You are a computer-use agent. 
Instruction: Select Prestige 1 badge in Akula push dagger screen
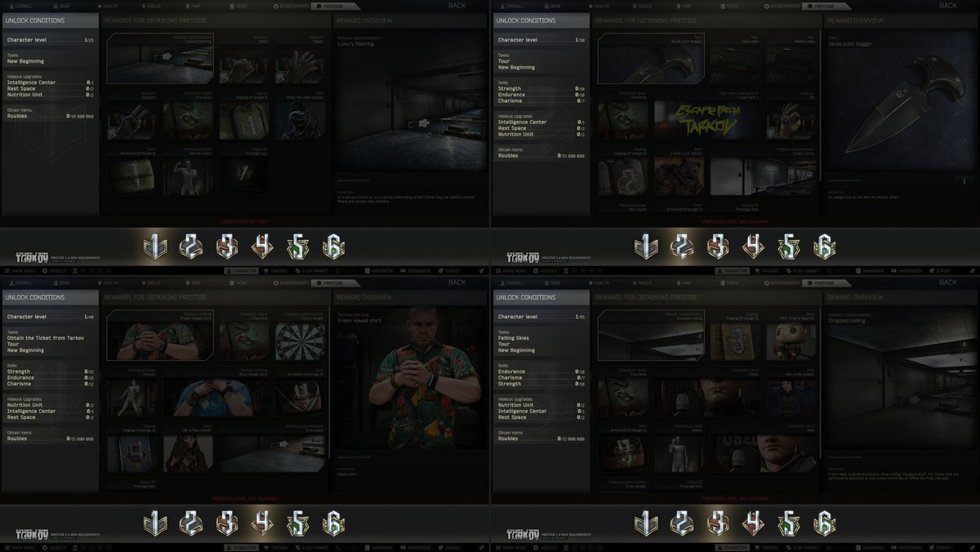point(647,245)
